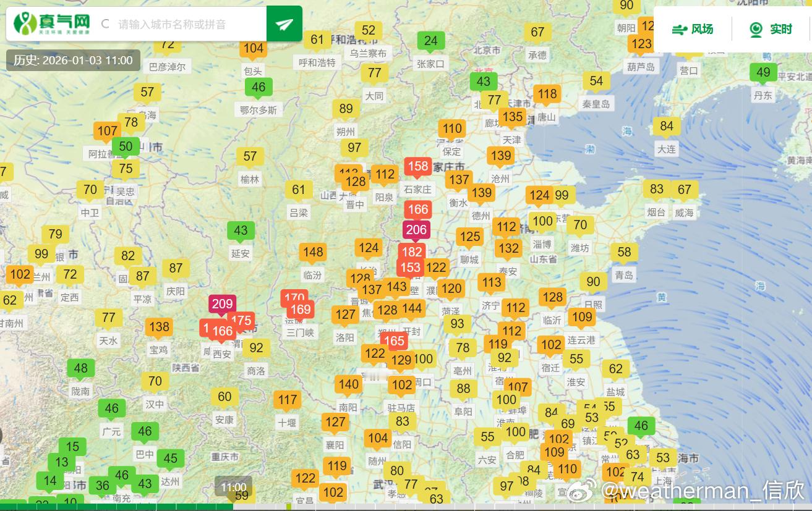The width and height of the screenshot is (812, 511).
Task: Open the 83 marker at 烟台
Action: click(x=656, y=190)
